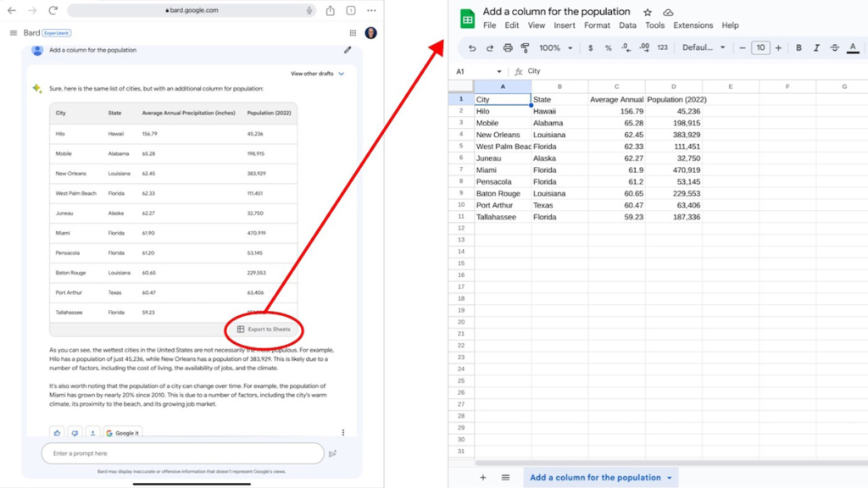Switch to the Format menu

click(x=597, y=25)
